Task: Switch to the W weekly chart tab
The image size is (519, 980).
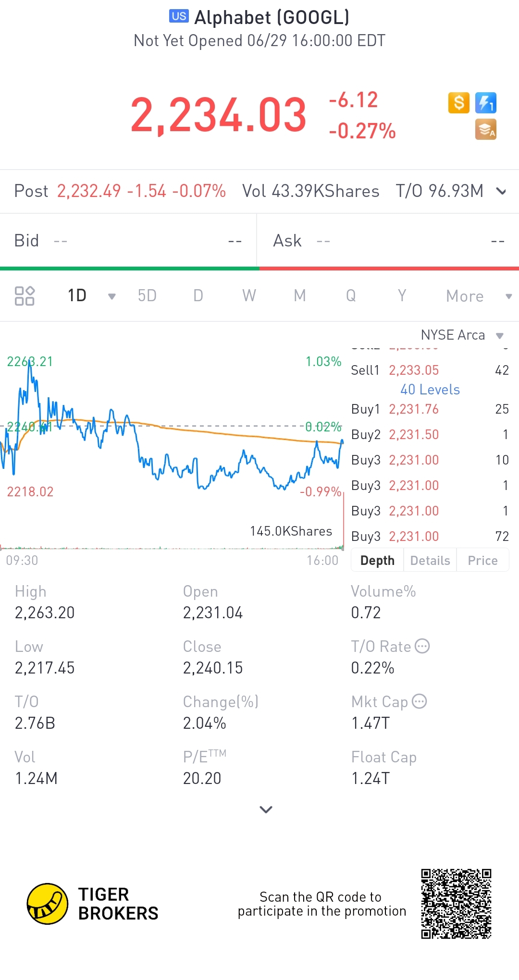Action: click(x=249, y=295)
